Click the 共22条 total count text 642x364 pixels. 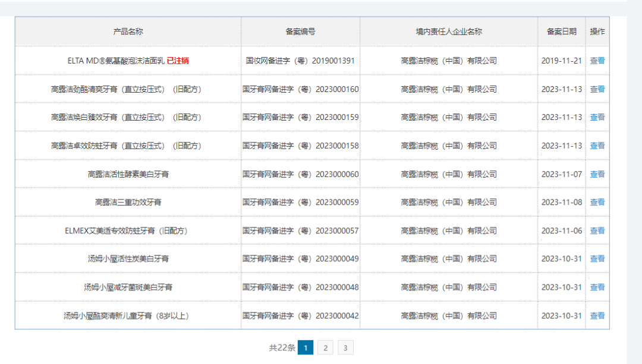[282, 347]
